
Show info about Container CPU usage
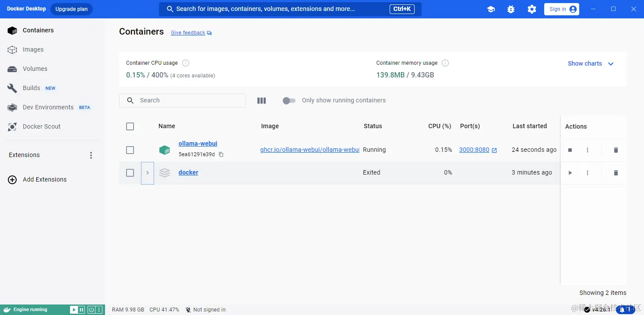(x=186, y=63)
